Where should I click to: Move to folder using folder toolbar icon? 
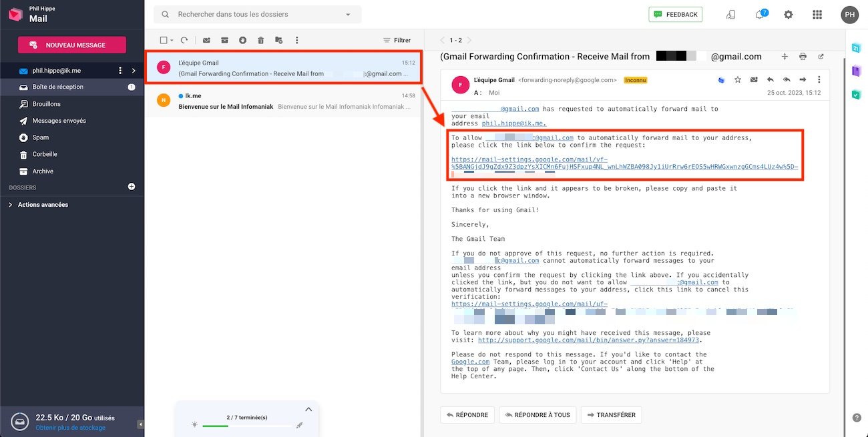[279, 40]
